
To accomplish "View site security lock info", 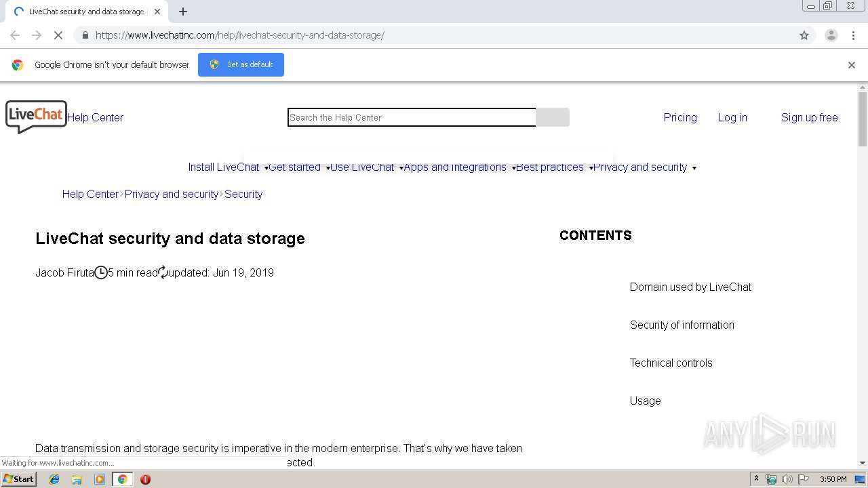I will coord(85,35).
